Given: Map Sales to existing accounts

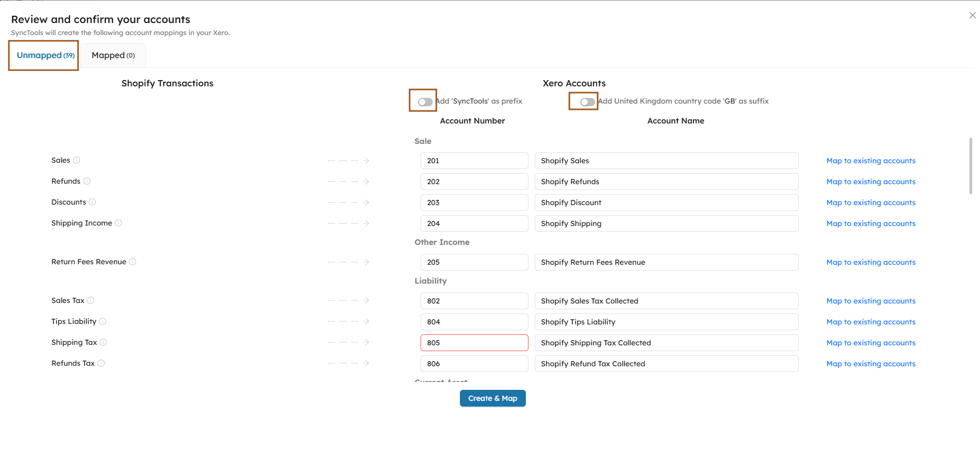Looking at the screenshot, I should tap(871, 161).
